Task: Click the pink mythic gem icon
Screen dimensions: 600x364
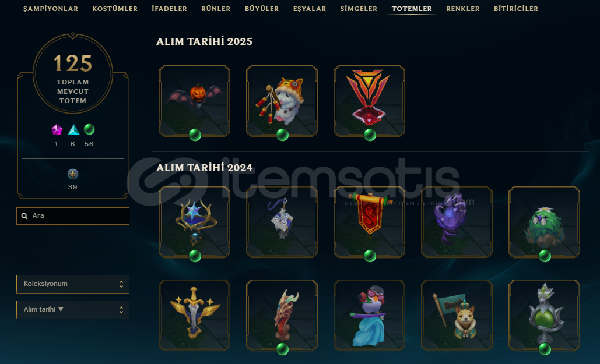Action: point(57,130)
